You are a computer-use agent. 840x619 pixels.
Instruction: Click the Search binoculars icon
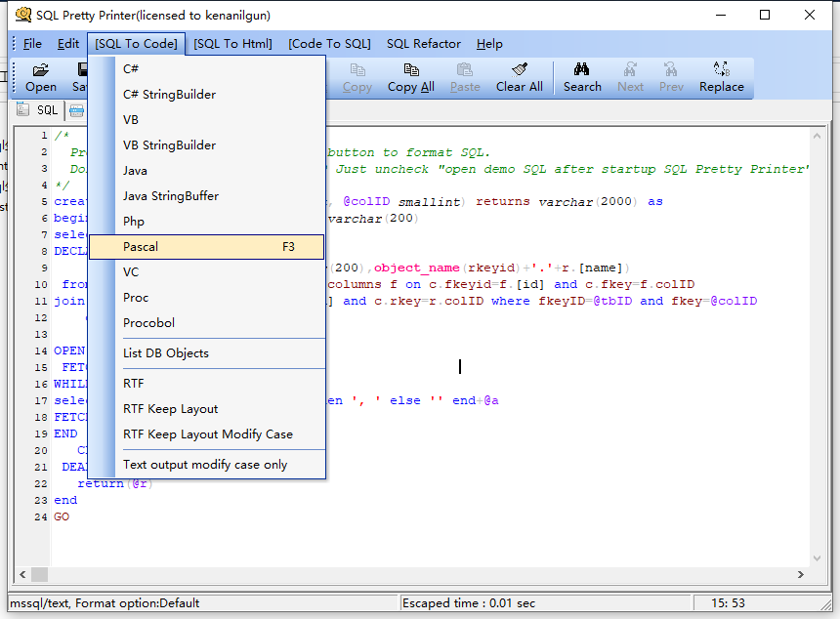coord(582,69)
